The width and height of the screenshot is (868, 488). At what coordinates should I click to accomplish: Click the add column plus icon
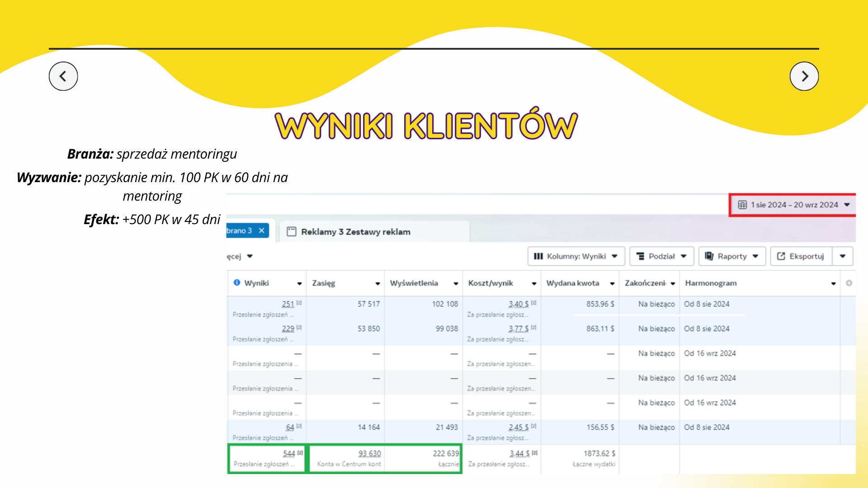coord(849,283)
